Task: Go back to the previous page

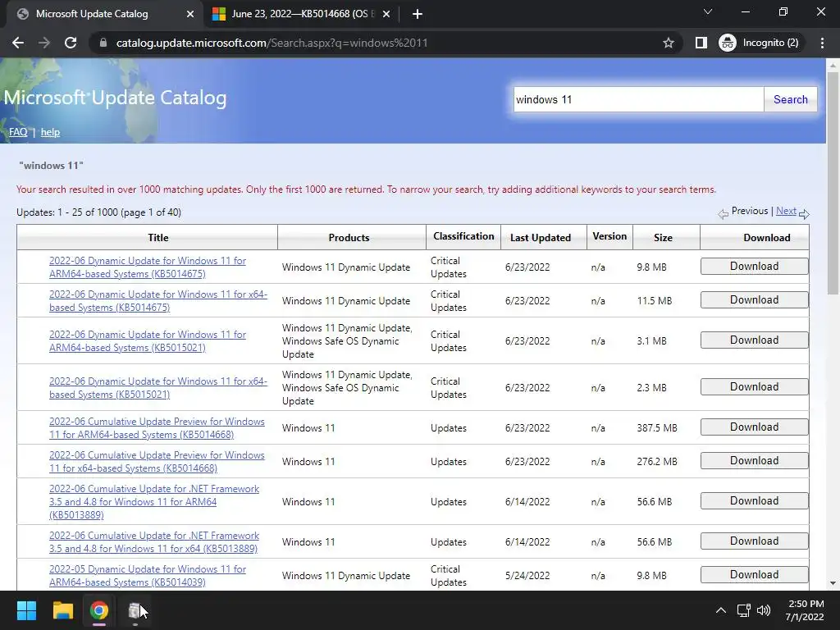Action: point(18,43)
